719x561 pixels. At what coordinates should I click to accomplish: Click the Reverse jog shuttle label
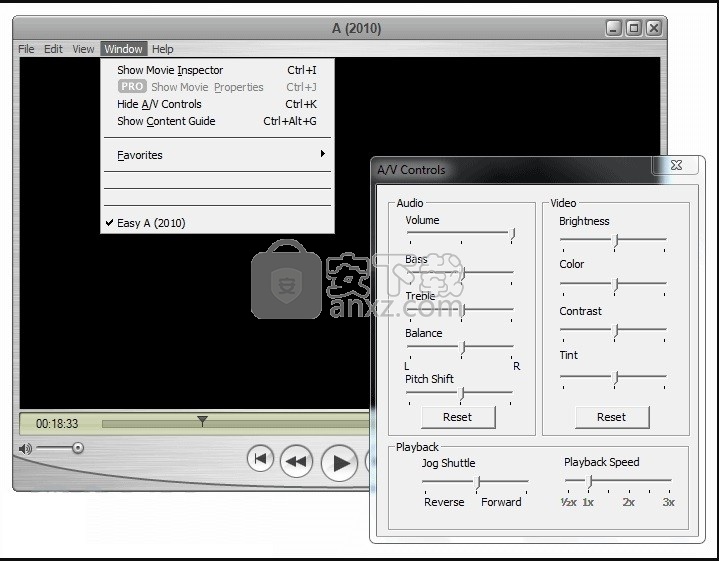pos(444,502)
